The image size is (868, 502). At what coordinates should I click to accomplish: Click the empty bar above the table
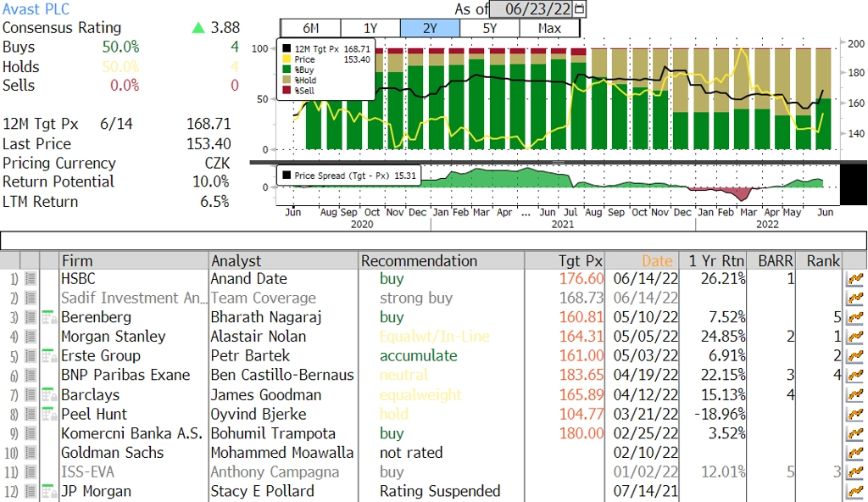(x=433, y=241)
